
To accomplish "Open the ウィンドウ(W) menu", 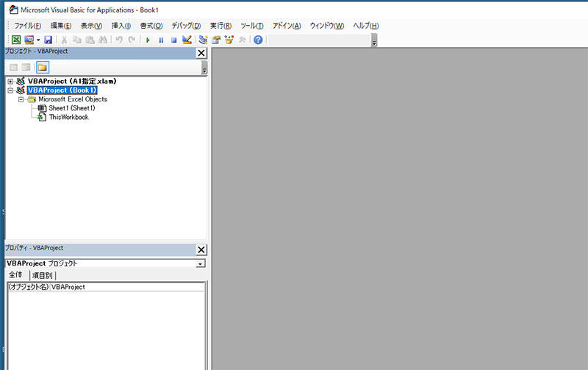I will pos(326,26).
